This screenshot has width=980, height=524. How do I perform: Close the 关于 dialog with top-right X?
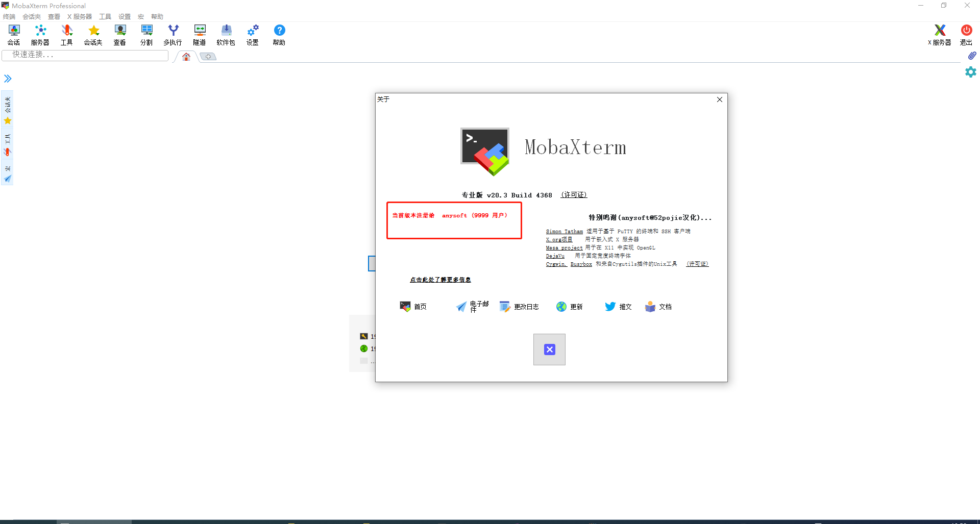[x=720, y=99]
